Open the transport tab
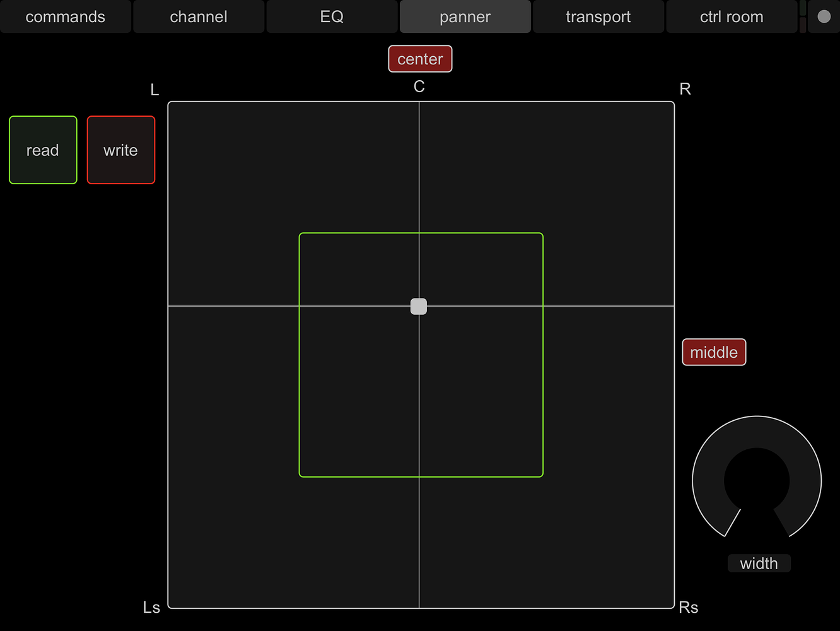This screenshot has height=631, width=840. (x=598, y=16)
